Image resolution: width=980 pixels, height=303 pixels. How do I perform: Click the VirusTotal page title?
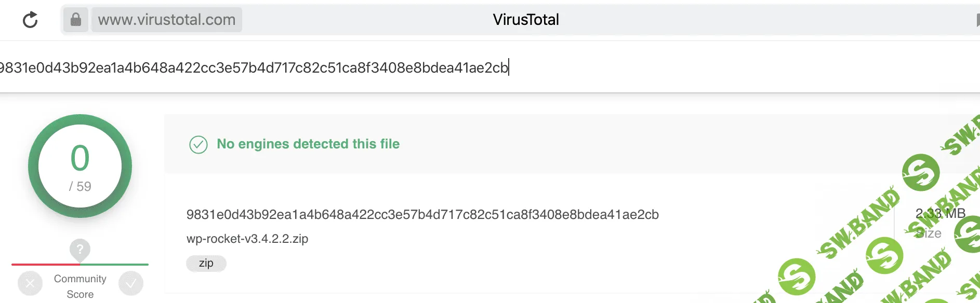526,20
